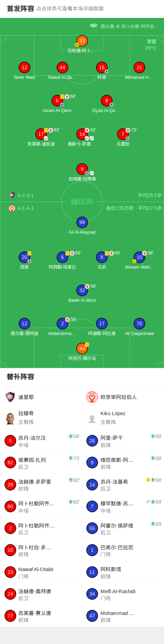
Task: Tap 欧奈宰阿拉伯人 team crest
Action: pos(92,397)
